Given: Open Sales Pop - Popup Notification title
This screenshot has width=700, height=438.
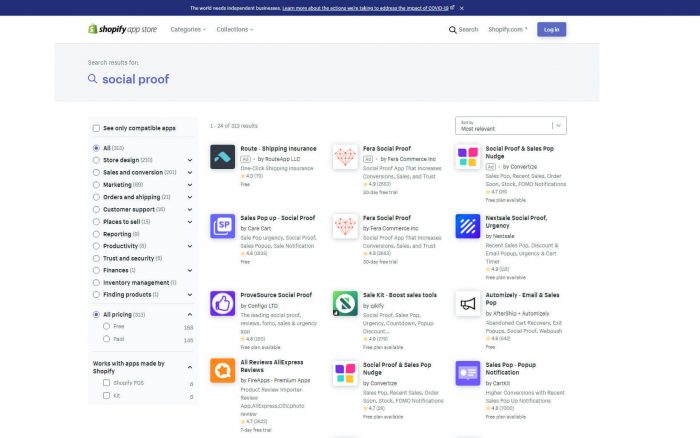Looking at the screenshot, I should point(511,369).
